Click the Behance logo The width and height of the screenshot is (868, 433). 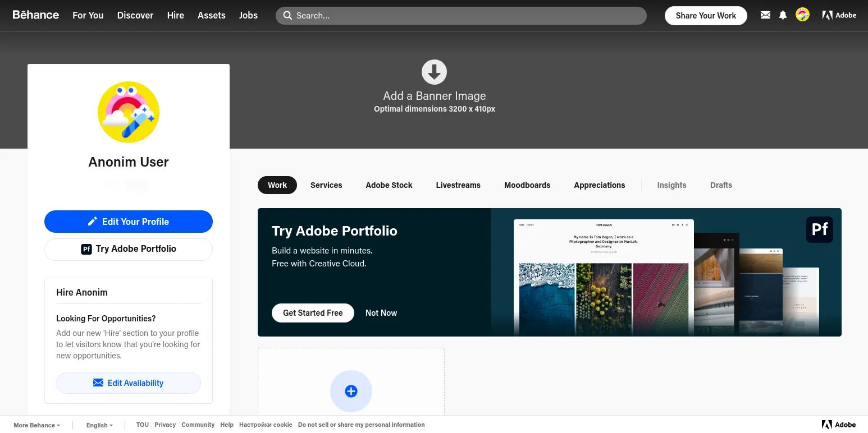[36, 15]
